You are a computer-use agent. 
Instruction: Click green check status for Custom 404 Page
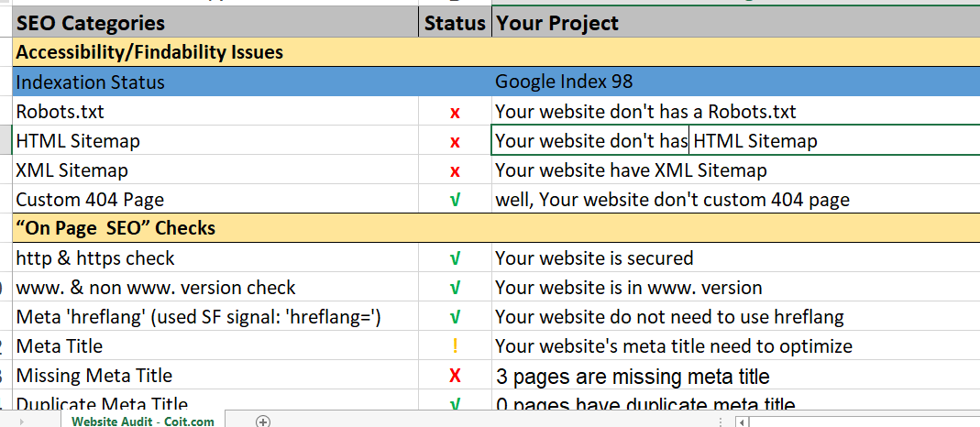(x=455, y=200)
